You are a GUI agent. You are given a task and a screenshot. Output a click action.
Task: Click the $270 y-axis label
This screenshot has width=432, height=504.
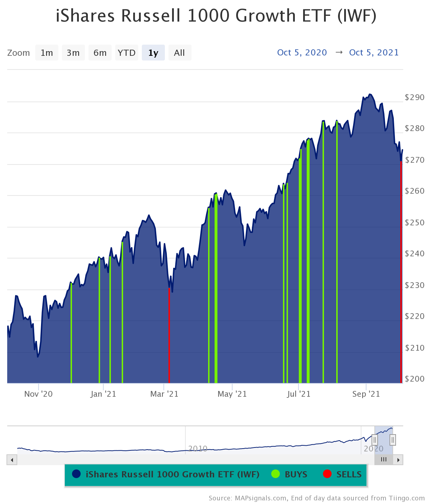(x=415, y=160)
